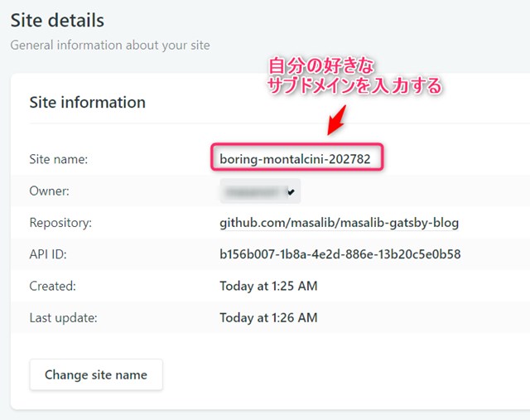
Task: Select the site name boring-montalcini-202782
Action: 295,158
